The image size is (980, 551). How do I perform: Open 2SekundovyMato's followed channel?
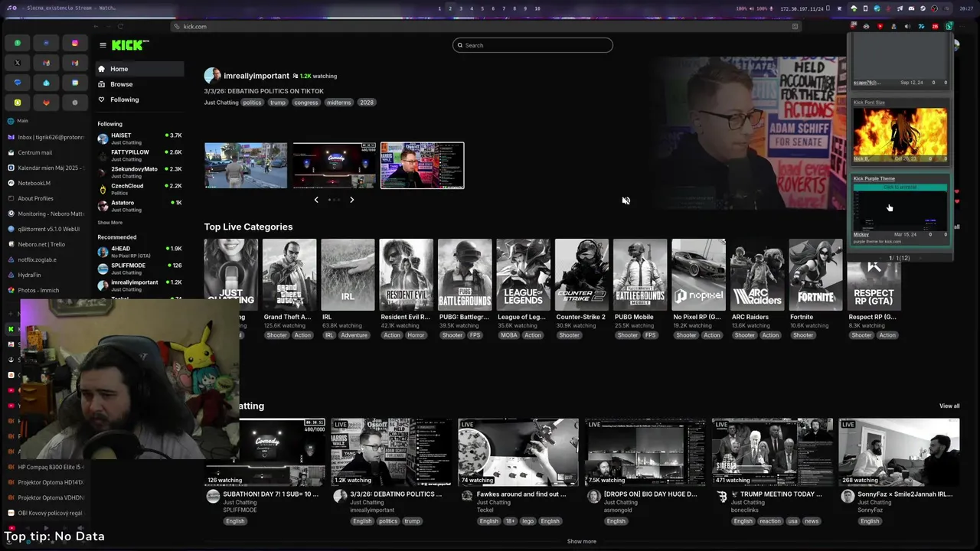click(x=139, y=172)
